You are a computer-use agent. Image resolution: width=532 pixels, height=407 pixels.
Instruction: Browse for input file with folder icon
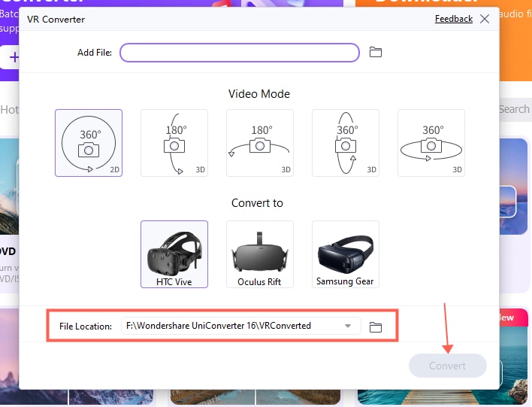[375, 53]
